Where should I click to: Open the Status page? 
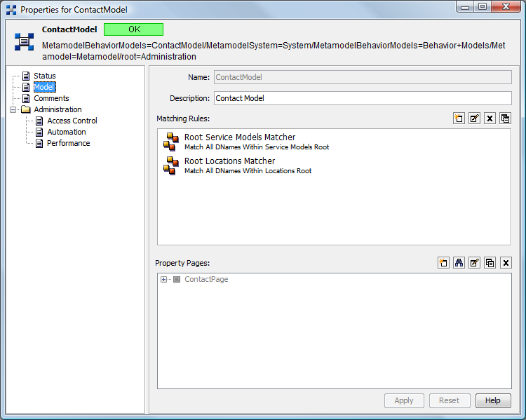coord(45,76)
